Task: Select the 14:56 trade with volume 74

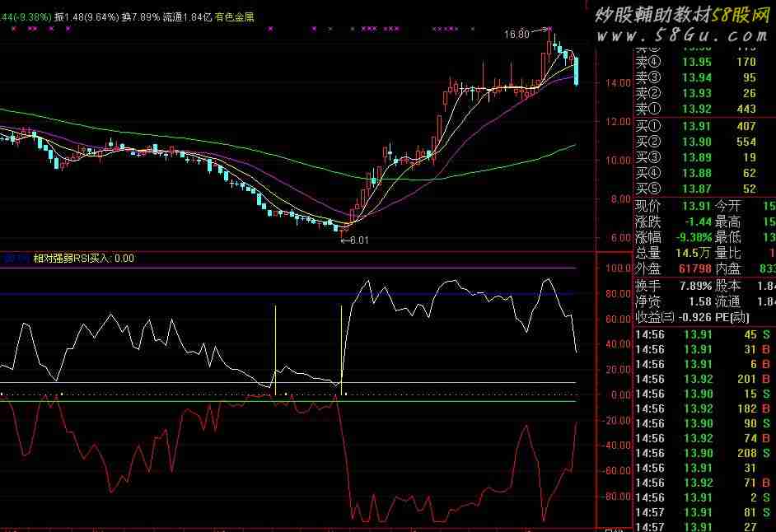Action: click(x=704, y=439)
